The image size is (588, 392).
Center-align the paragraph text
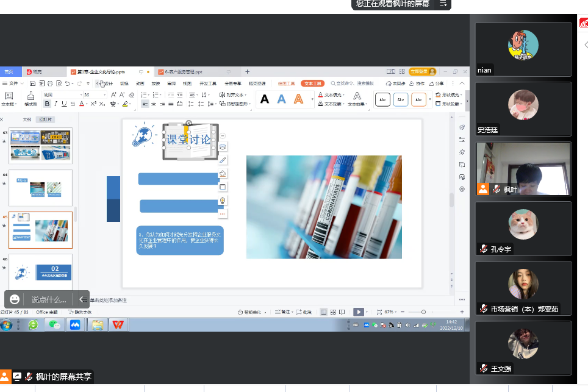point(153,104)
